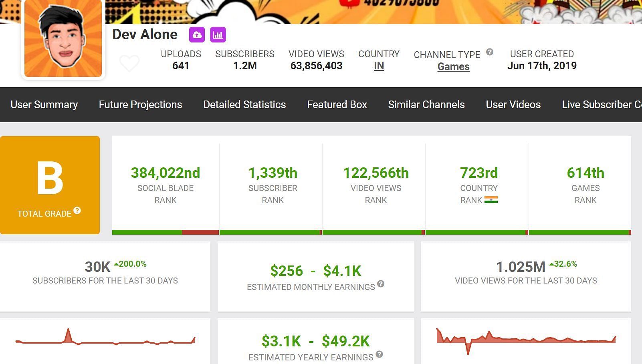The image size is (642, 364).
Task: Open Estimated Monthly Earnings help icon
Action: 381,284
